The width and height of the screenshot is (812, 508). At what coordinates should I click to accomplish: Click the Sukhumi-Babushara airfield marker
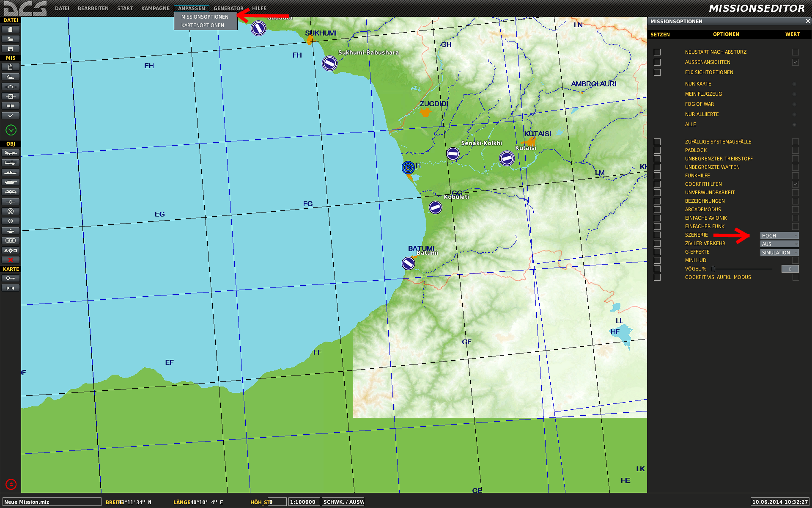click(x=329, y=63)
